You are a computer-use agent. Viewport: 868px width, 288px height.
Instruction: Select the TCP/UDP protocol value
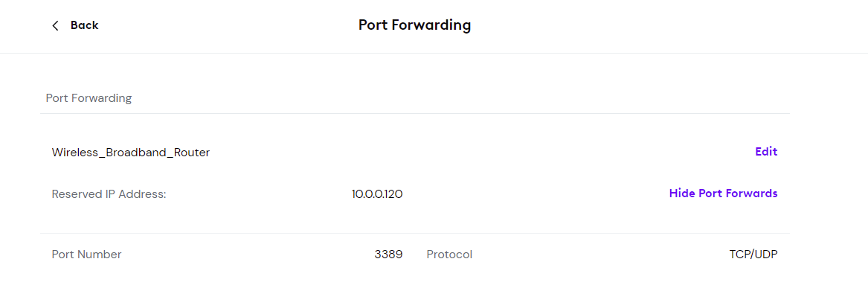click(x=753, y=255)
